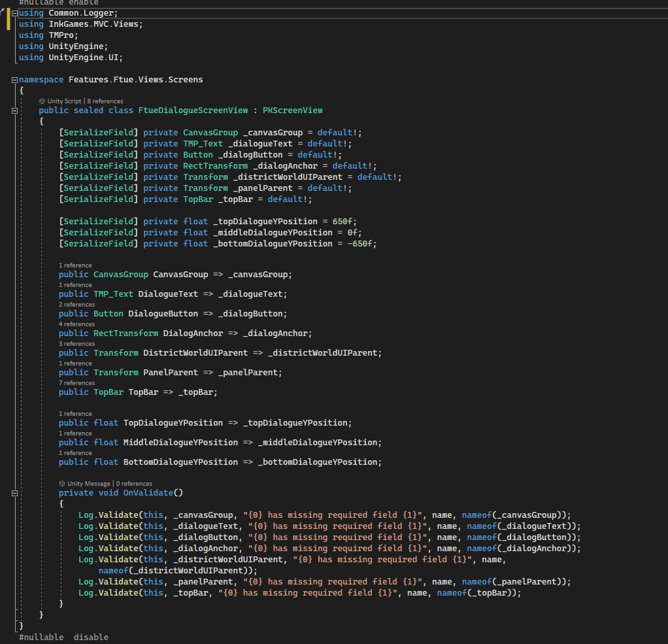The image size is (668, 644).
Task: Show the 1 reference above TopDialogueYPosition property
Action: [75, 413]
